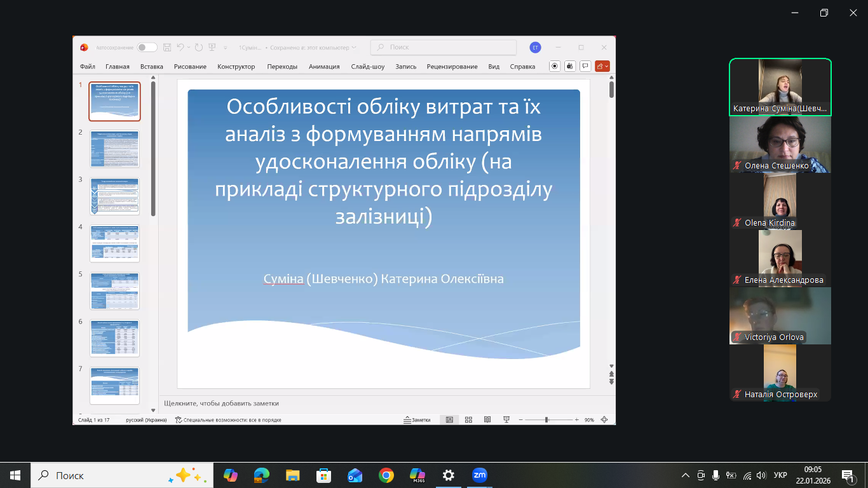Click the Undo arrow icon
Viewport: 868px width, 488px height.
(180, 48)
